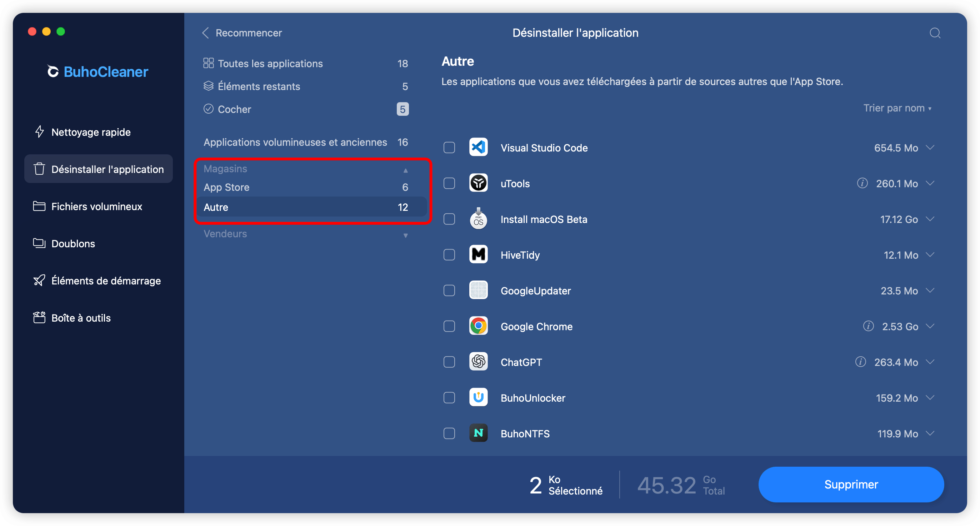The height and width of the screenshot is (526, 980).
Task: Open Applications volumineuses et anciennes
Action: [305, 142]
